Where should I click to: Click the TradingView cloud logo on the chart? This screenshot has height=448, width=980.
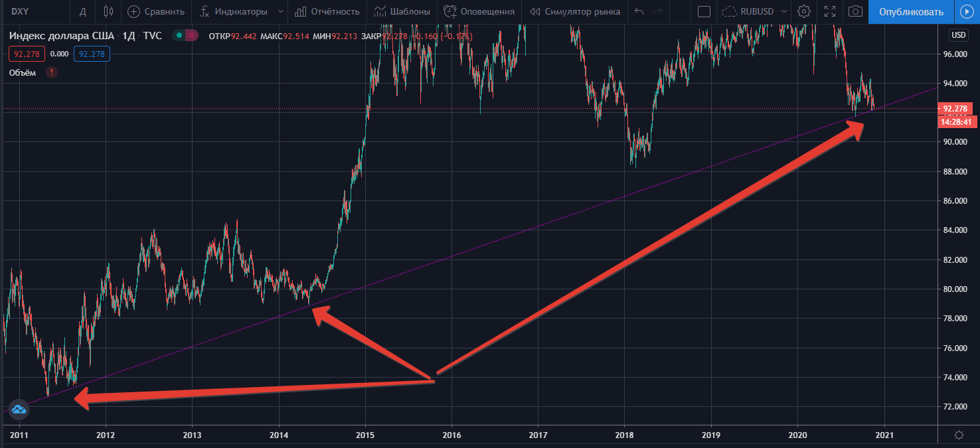coord(19,410)
